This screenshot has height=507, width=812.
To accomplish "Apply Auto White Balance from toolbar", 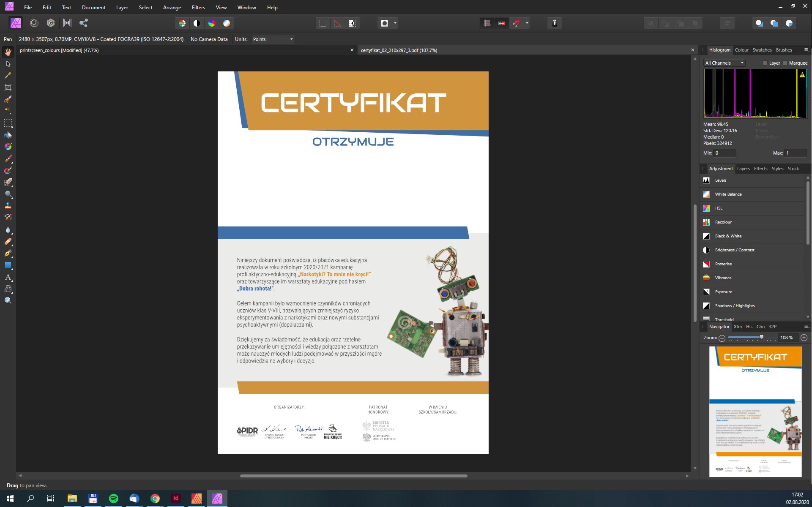I will click(227, 23).
